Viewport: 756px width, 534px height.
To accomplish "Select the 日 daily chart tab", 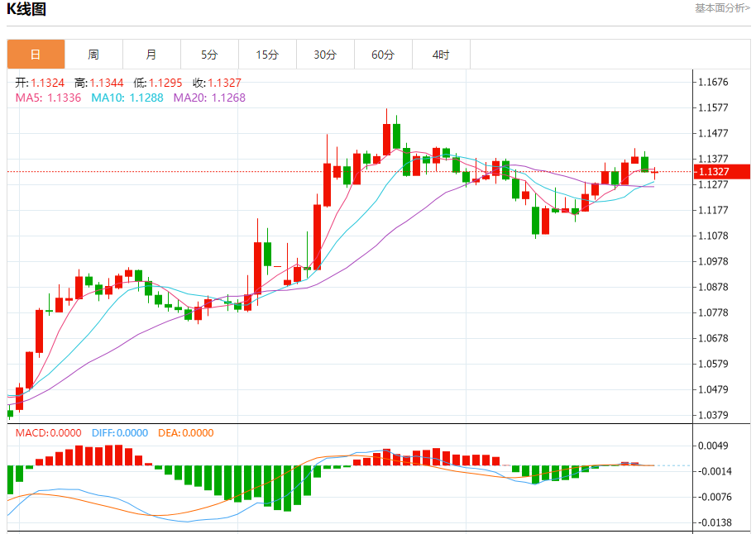I will coord(36,55).
